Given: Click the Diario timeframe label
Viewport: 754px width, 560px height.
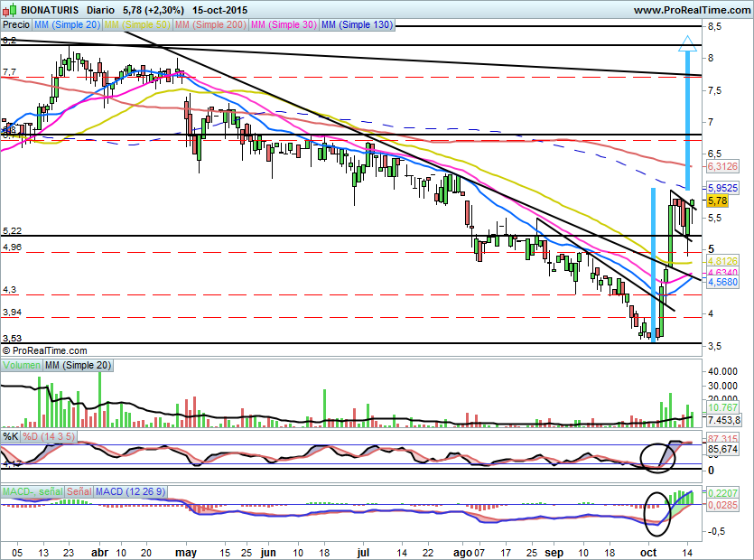Looking at the screenshot, I should (101, 10).
